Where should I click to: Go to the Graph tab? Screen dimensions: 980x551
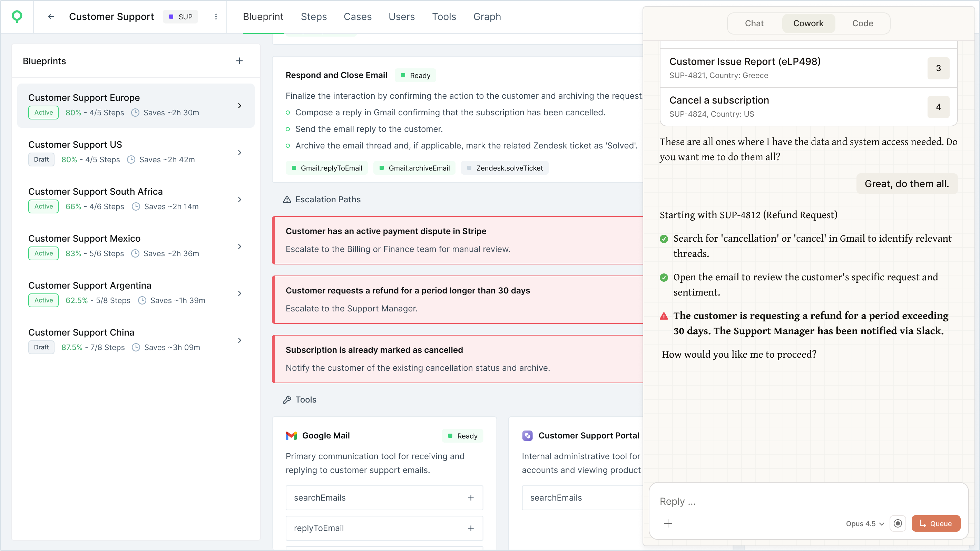click(x=487, y=16)
